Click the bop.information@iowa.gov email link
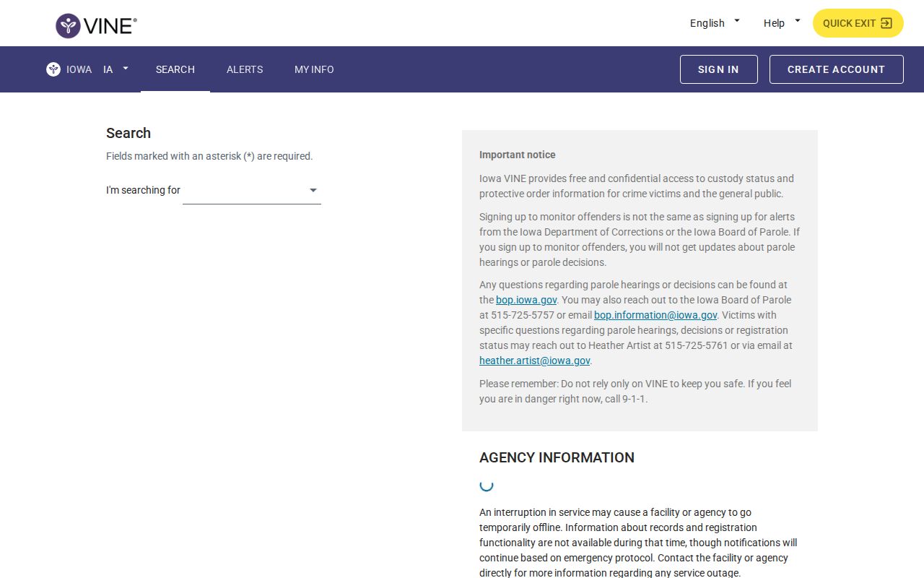This screenshot has height=578, width=924. point(655,315)
